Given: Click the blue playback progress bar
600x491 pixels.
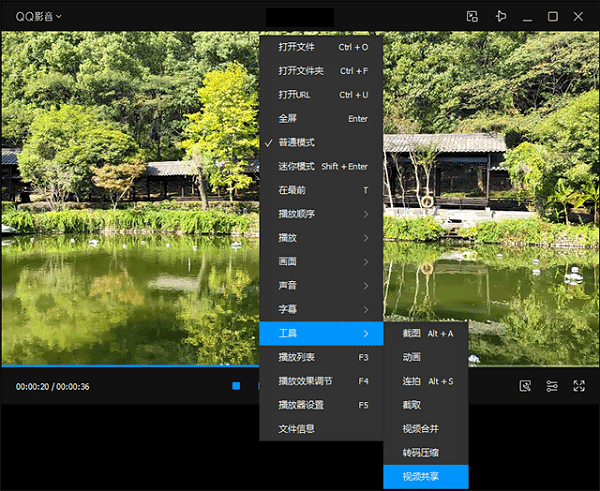Looking at the screenshot, I should pos(130,366).
